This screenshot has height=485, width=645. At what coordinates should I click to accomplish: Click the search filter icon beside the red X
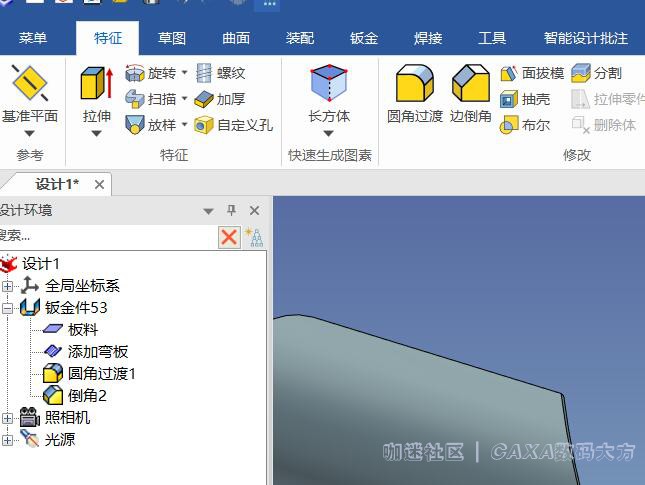(254, 237)
